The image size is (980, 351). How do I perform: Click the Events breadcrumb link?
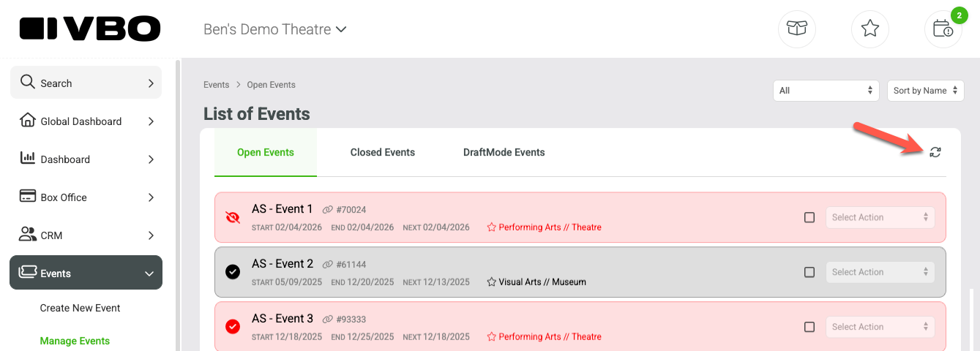[x=217, y=85]
